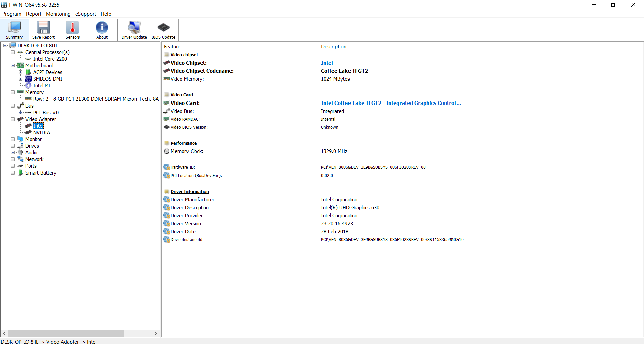Click the Ports connector icon

coord(20,166)
